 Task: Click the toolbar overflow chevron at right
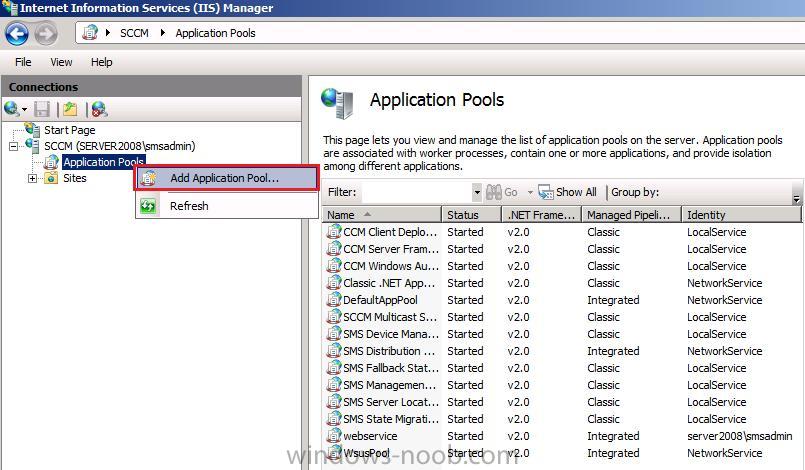(796, 198)
